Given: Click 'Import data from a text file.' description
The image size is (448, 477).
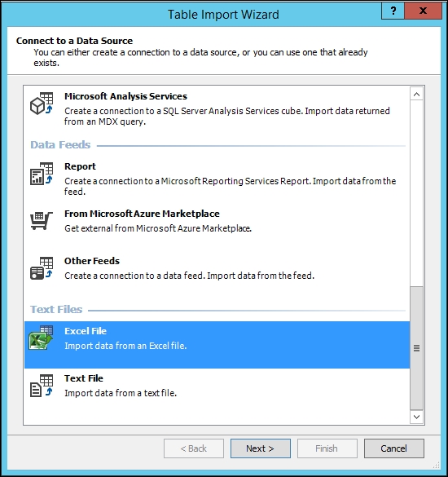Looking at the screenshot, I should tap(121, 393).
